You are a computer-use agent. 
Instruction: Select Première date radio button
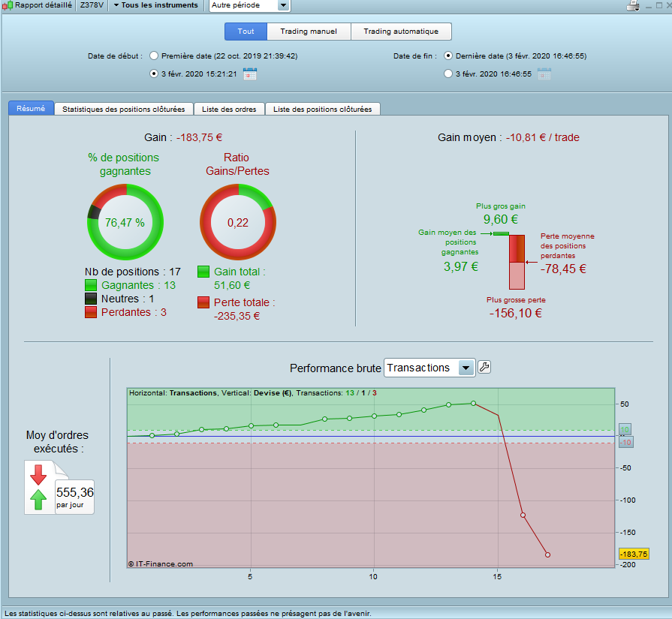pos(154,56)
